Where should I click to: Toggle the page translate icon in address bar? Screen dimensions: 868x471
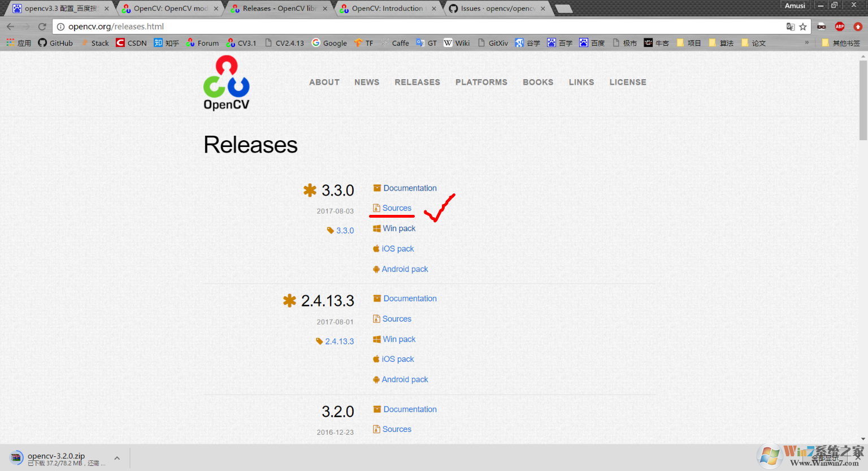coord(790,26)
